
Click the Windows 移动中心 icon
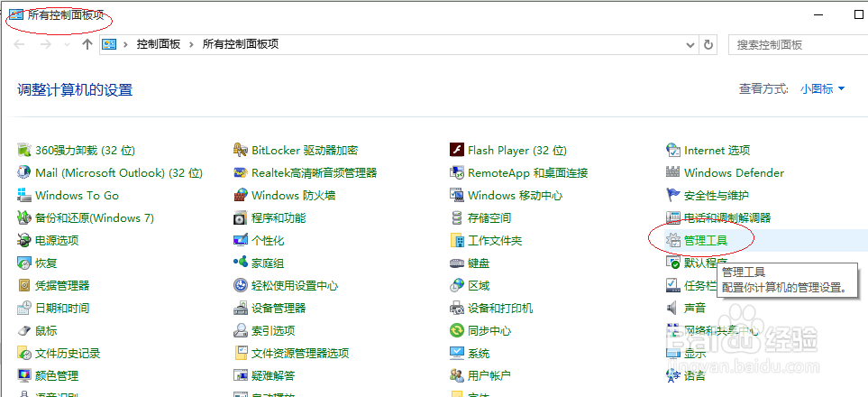(x=456, y=196)
